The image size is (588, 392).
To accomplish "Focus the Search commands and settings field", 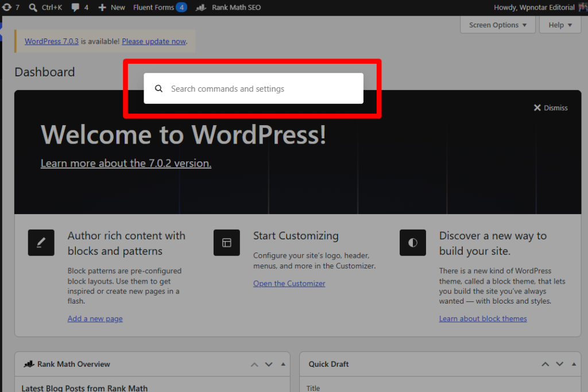I will tap(253, 88).
